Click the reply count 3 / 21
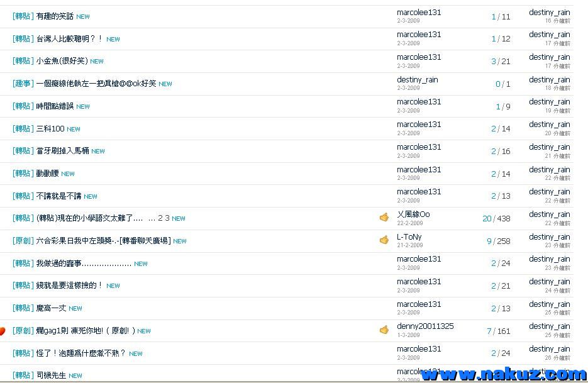The width and height of the screenshot is (588, 383). pos(501,61)
